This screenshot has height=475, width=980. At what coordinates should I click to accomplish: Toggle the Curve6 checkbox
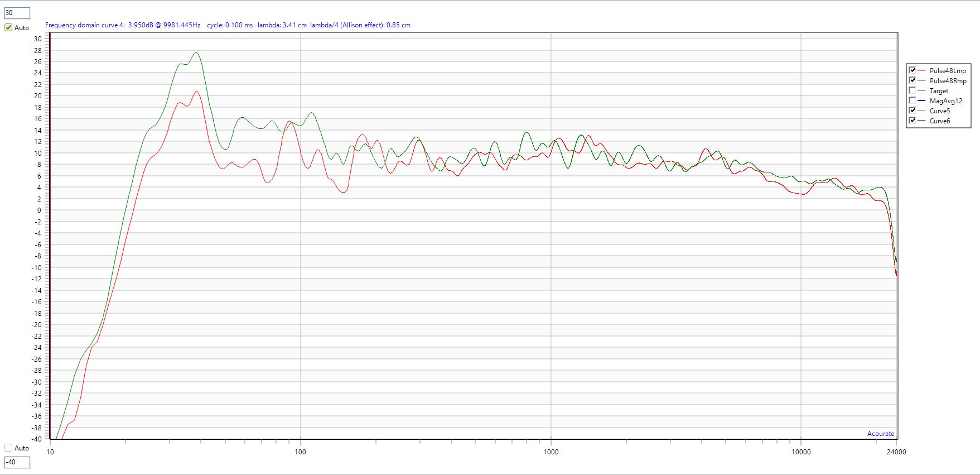coord(913,121)
